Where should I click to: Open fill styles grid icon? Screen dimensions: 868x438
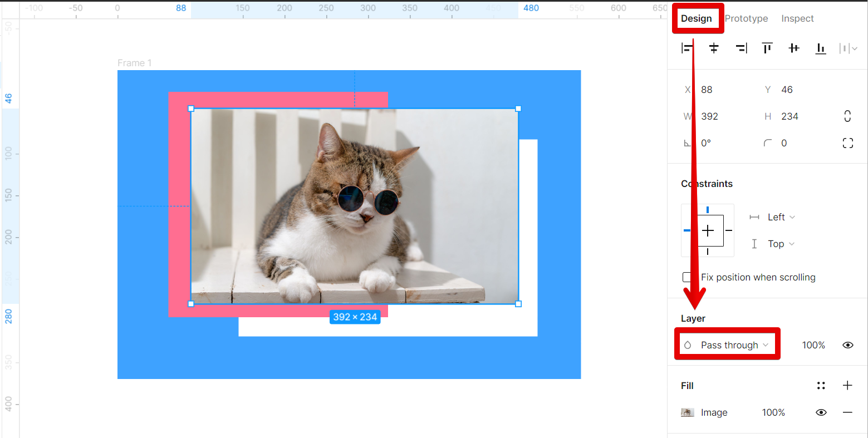[821, 385]
